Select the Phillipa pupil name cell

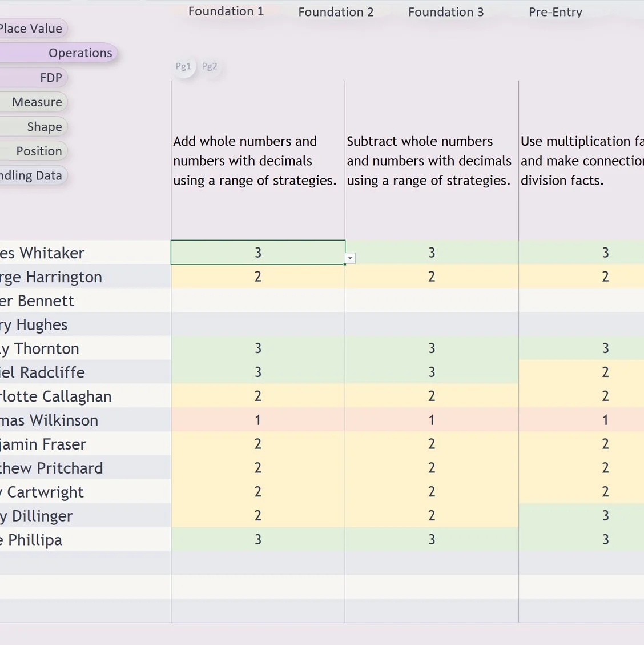click(85, 539)
